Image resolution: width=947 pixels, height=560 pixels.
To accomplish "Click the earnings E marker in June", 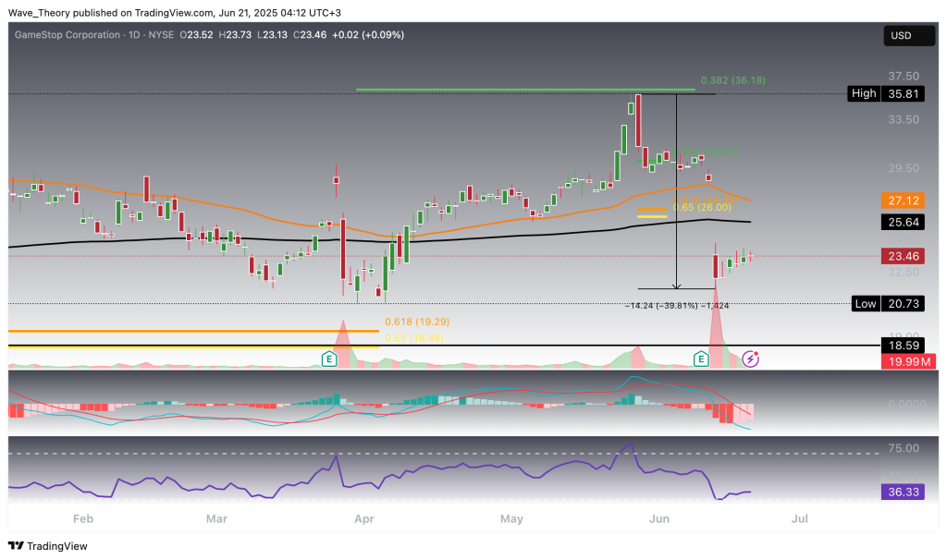I will 701,359.
